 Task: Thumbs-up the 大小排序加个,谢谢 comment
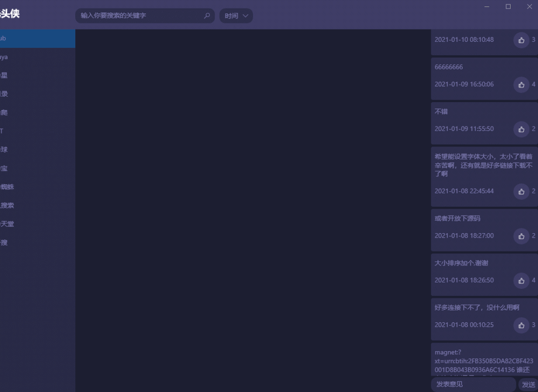coord(521,280)
